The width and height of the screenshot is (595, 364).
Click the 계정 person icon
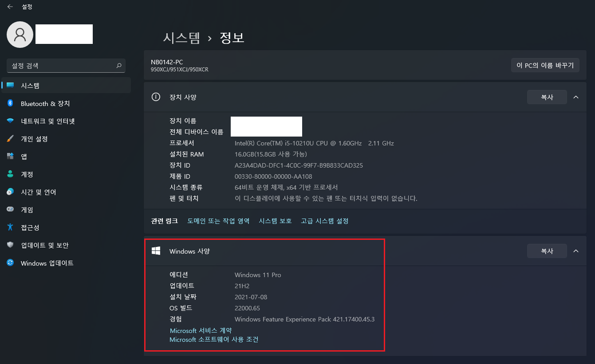(x=10, y=174)
